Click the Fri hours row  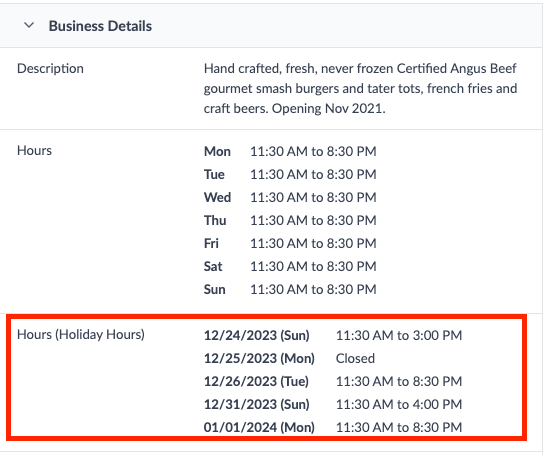pyautogui.click(x=290, y=244)
